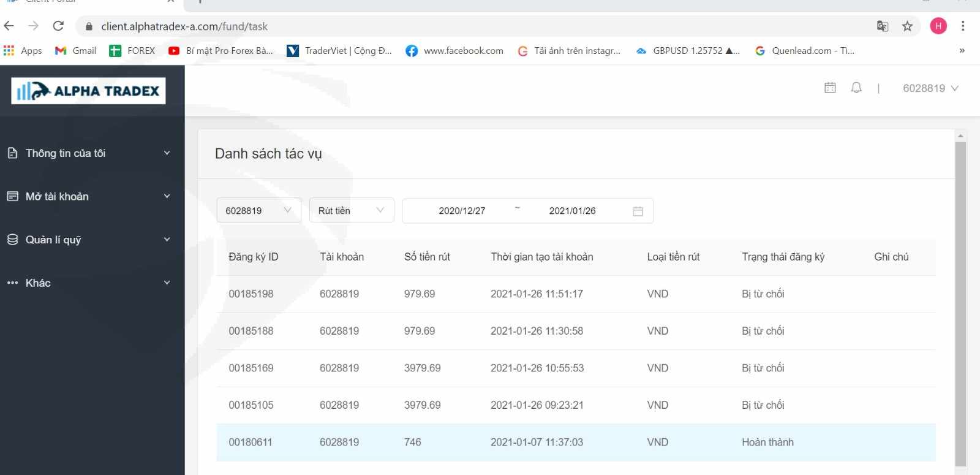
Task: Open the Gmail bookmark
Action: [x=76, y=51]
